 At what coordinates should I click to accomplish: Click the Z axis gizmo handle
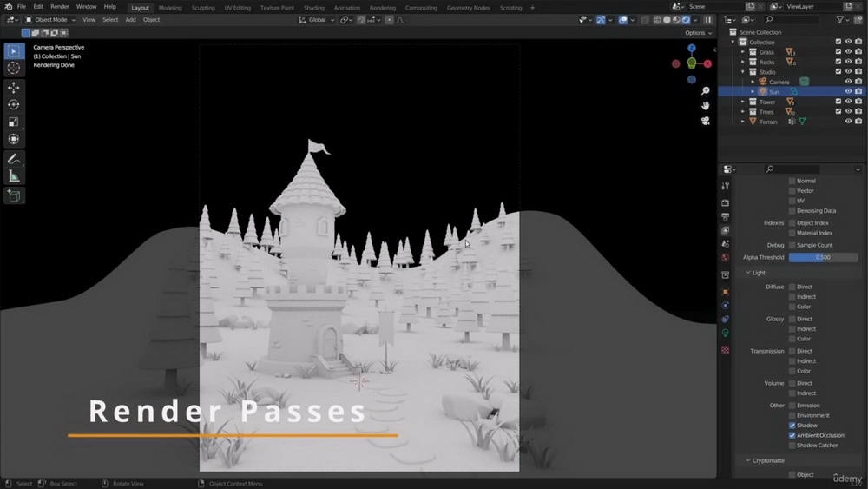pos(692,48)
